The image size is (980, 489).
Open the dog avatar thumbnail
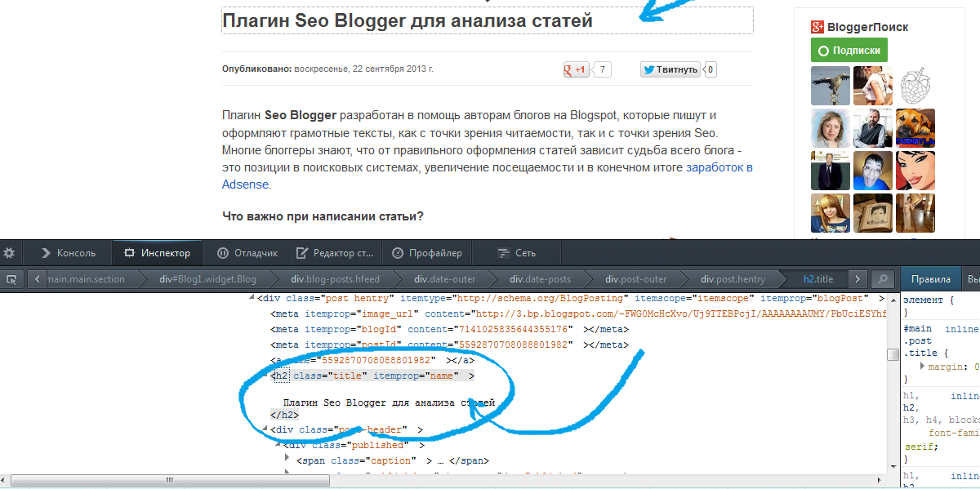(x=915, y=127)
